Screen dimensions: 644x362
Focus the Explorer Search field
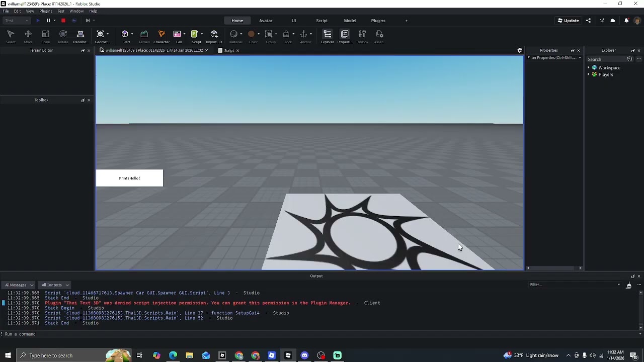point(606,59)
